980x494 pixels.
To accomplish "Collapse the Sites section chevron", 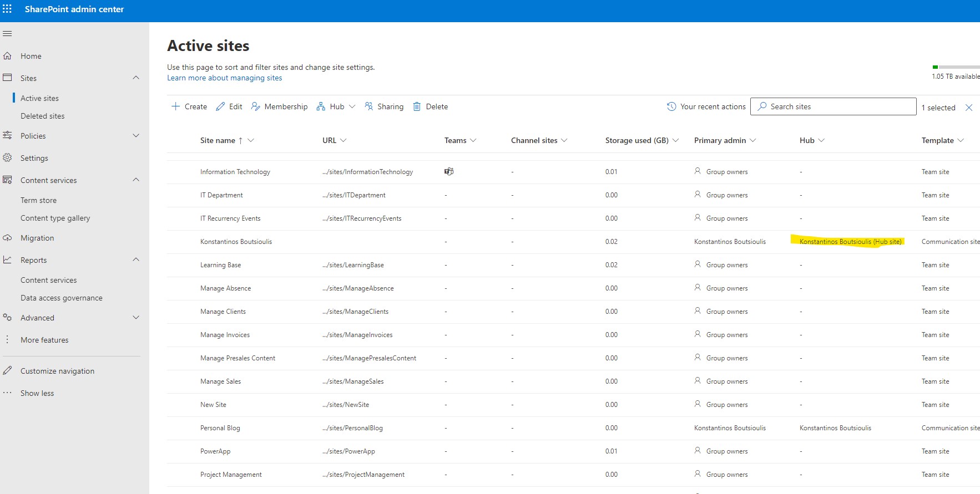I will point(136,78).
